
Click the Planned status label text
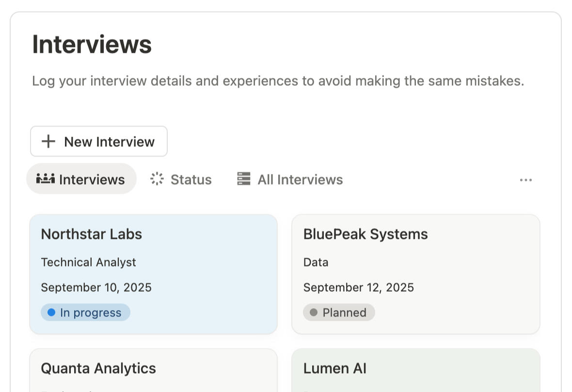click(344, 313)
